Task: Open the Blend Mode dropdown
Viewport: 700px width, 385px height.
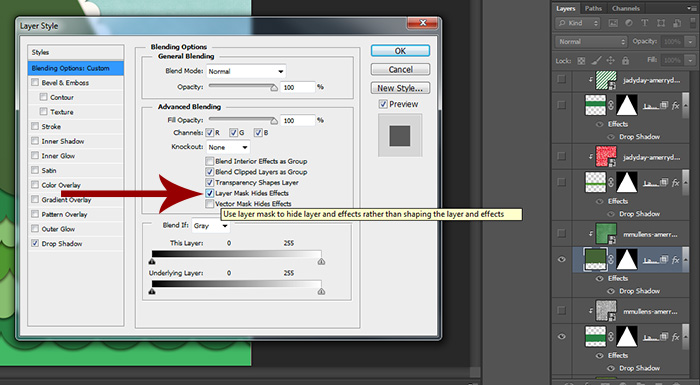Action: point(246,71)
